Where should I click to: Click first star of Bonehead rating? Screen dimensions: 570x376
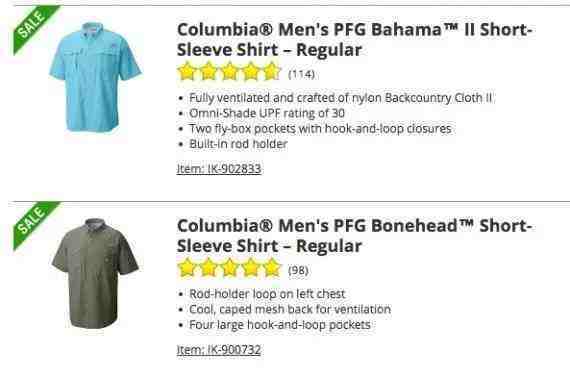click(x=187, y=268)
